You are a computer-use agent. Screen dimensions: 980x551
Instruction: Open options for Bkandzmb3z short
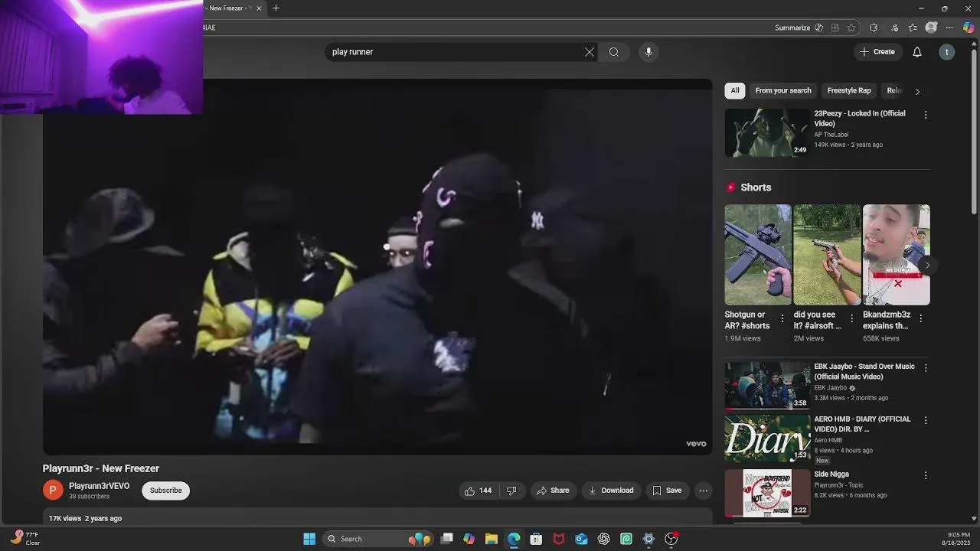click(x=920, y=318)
